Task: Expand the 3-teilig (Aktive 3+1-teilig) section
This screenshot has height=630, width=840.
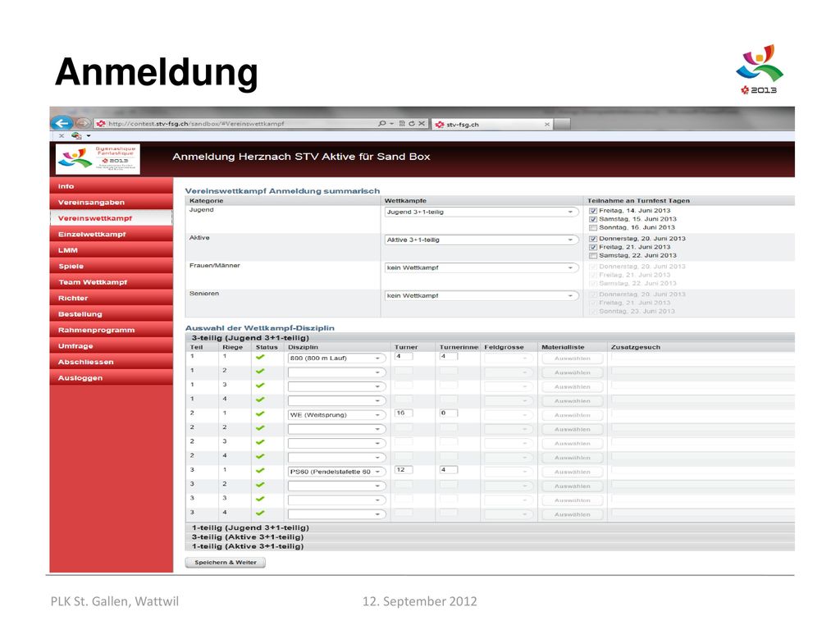Action: coord(490,536)
